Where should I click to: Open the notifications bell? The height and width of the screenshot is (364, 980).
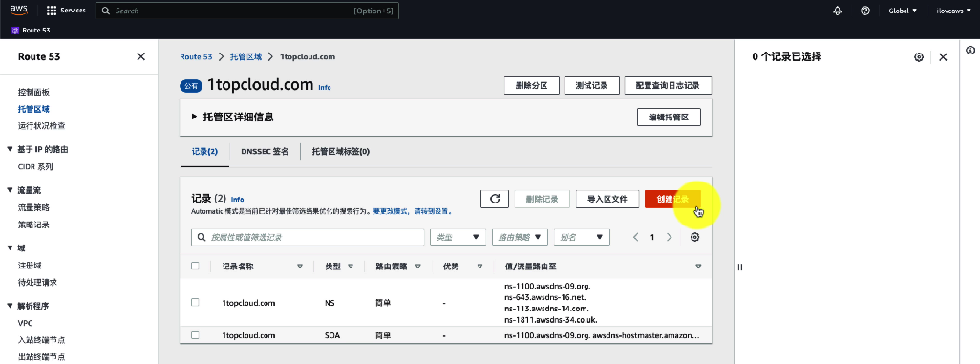tap(838, 11)
